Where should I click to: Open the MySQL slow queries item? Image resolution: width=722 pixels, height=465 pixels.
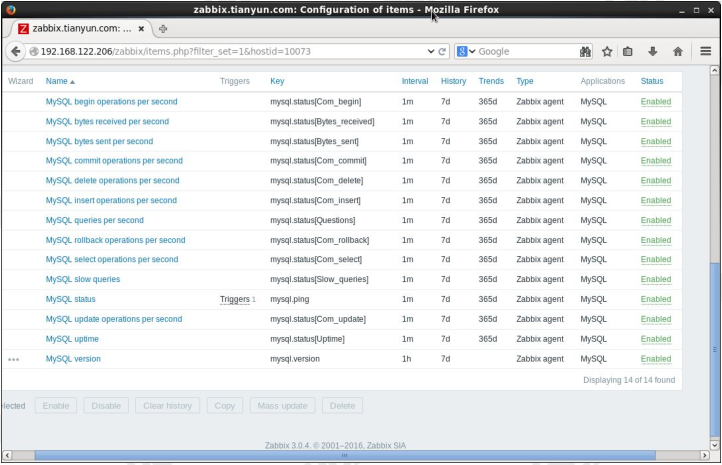point(83,279)
